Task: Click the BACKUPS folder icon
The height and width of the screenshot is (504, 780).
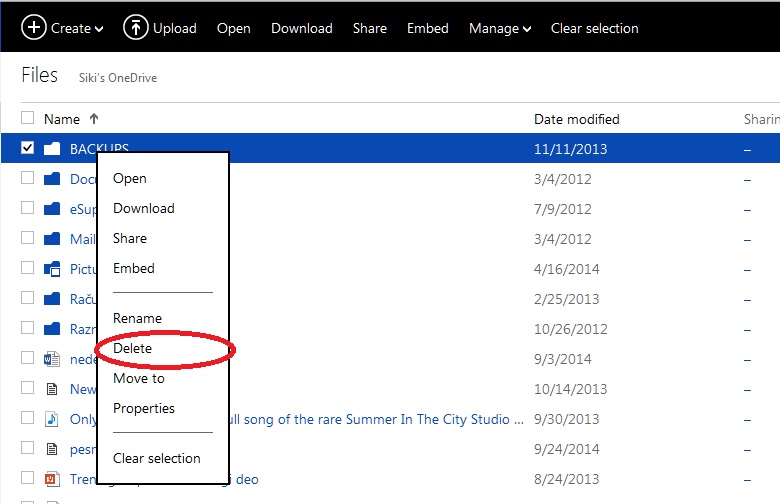Action: tap(52, 149)
